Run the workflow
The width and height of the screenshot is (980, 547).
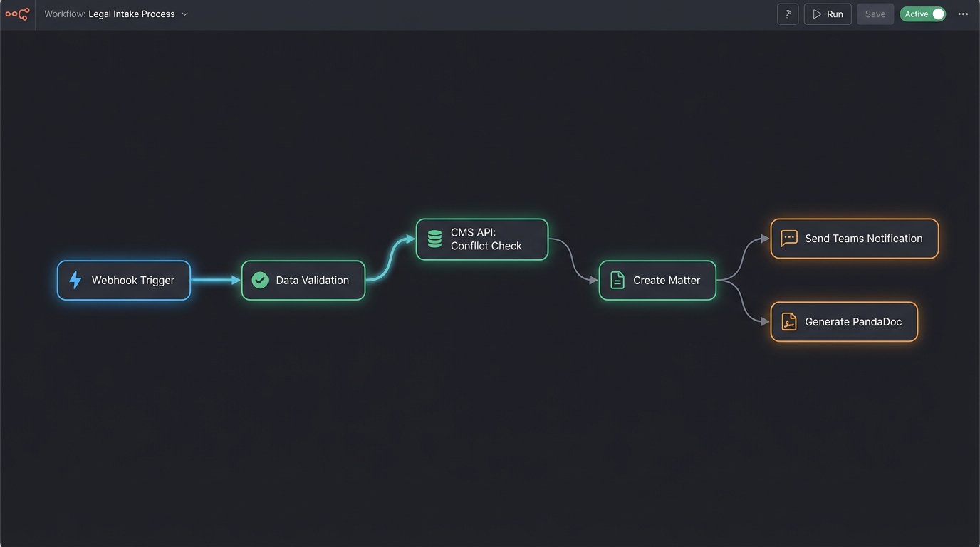tap(827, 14)
